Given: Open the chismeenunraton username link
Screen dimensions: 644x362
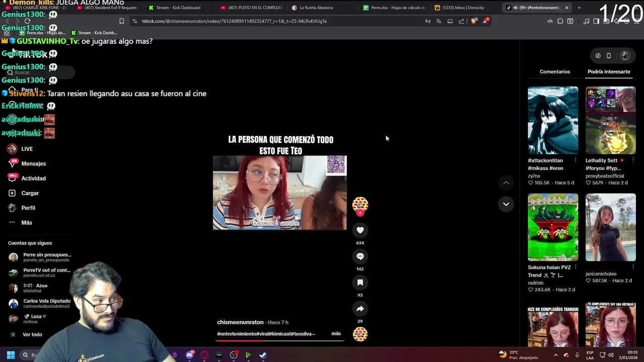Looking at the screenshot, I should [x=240, y=322].
